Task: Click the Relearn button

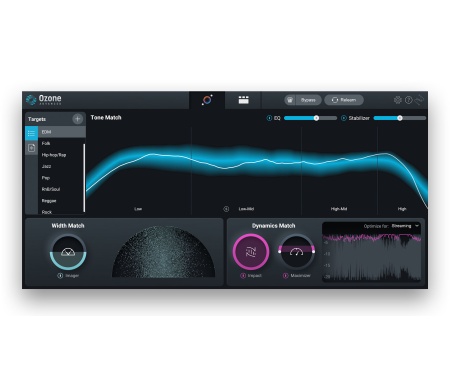Action: 344,100
